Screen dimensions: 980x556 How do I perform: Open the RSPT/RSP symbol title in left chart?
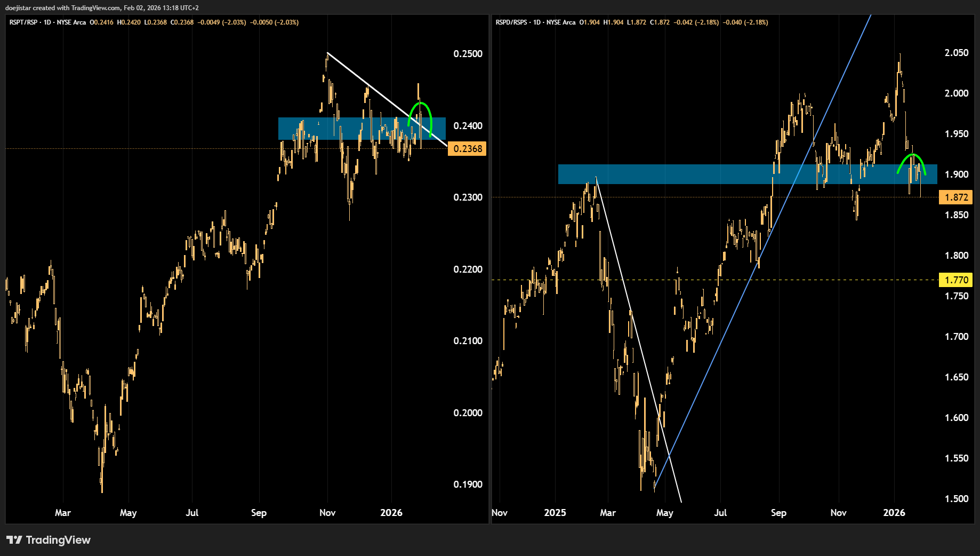click(23, 22)
